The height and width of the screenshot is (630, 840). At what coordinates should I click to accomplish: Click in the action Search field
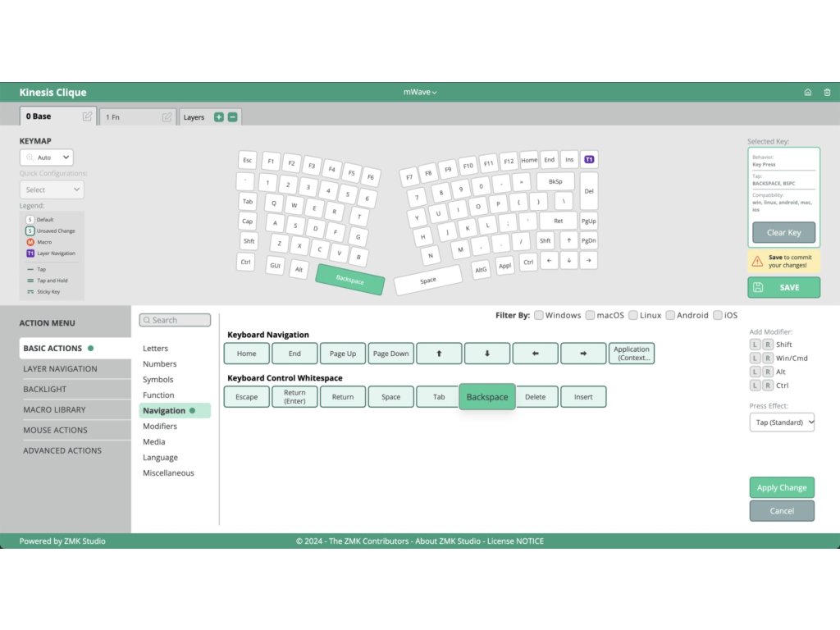[175, 320]
